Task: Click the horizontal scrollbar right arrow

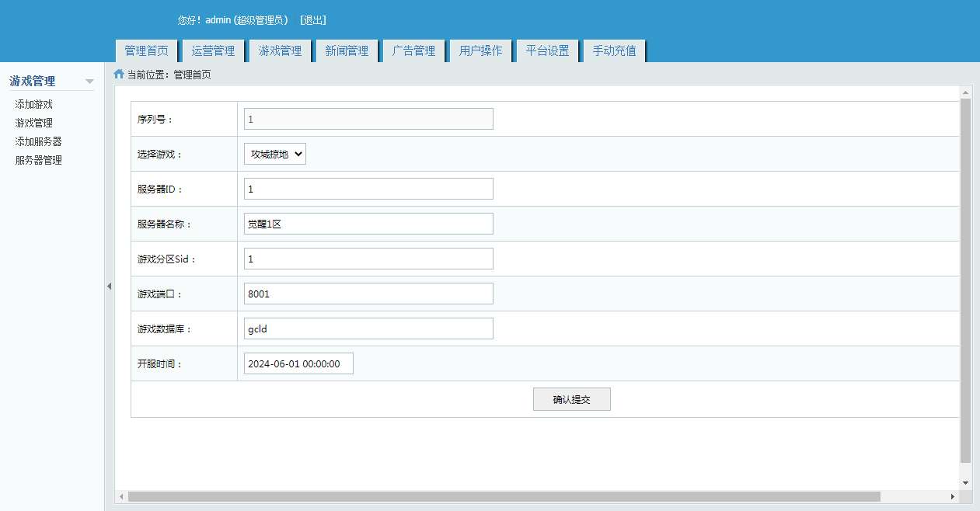Action: [x=953, y=496]
